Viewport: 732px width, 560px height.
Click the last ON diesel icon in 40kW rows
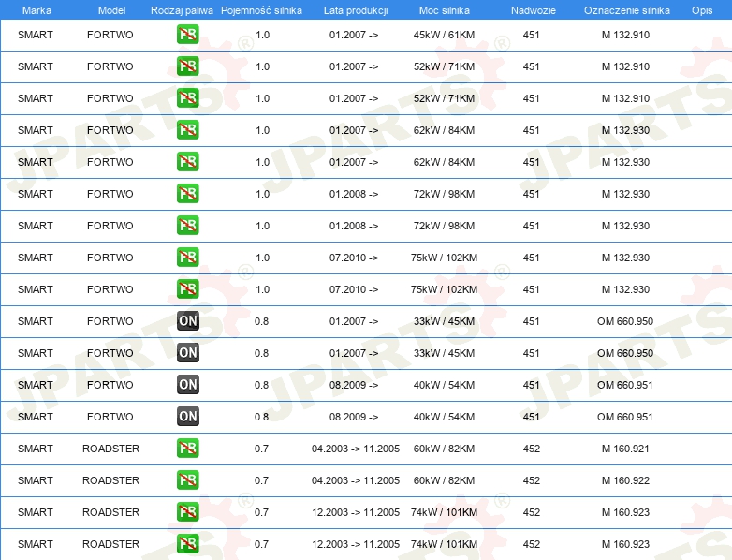[188, 417]
